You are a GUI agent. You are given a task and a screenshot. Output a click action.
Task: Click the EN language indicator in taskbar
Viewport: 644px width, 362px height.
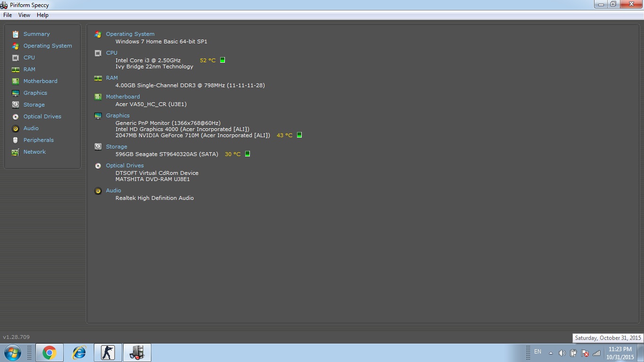(537, 352)
